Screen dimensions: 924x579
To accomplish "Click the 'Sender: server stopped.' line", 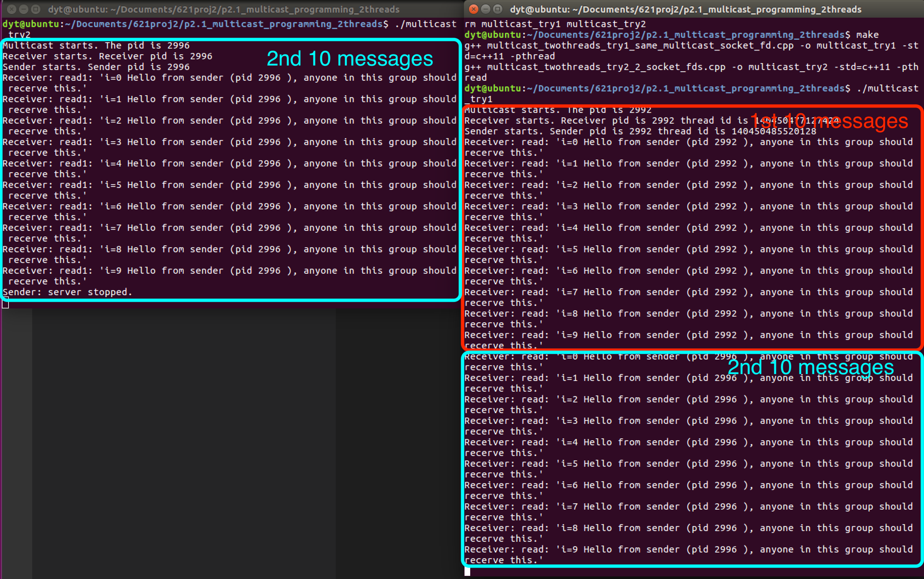I will (x=68, y=292).
